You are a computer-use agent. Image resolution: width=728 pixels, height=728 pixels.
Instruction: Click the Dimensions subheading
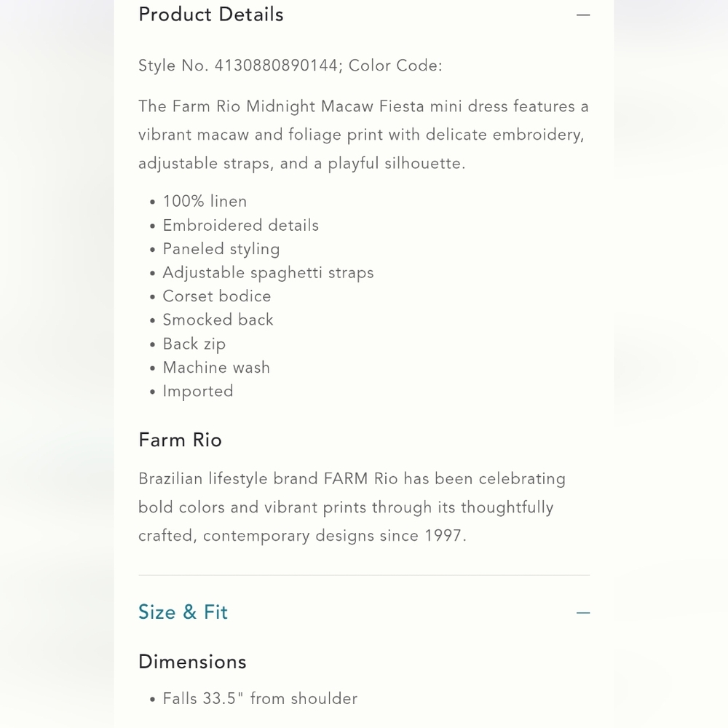pos(192,662)
